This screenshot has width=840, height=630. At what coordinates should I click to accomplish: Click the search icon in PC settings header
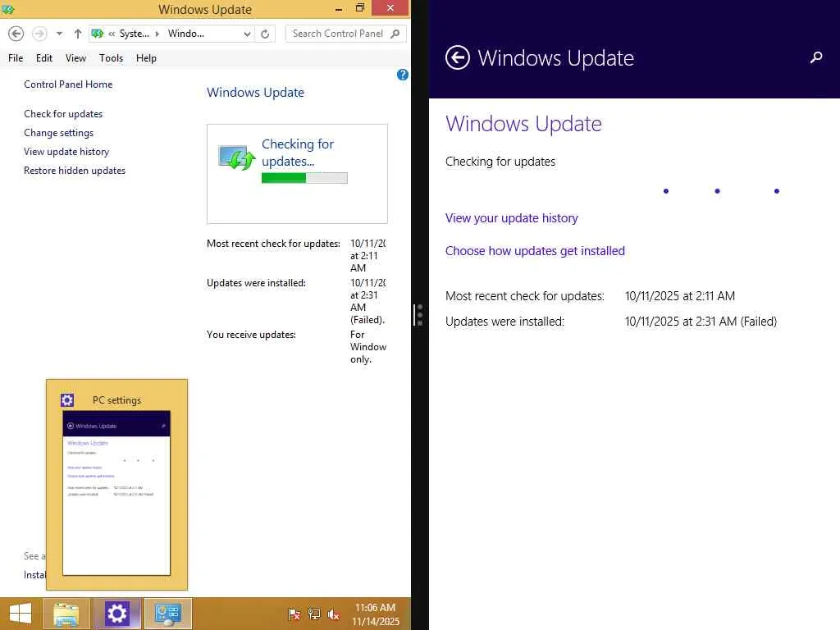[816, 57]
